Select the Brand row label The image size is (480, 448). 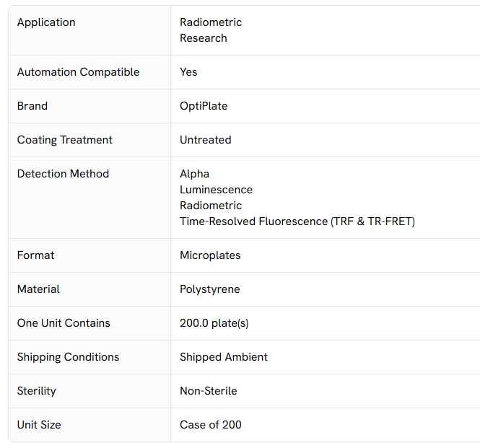32,106
